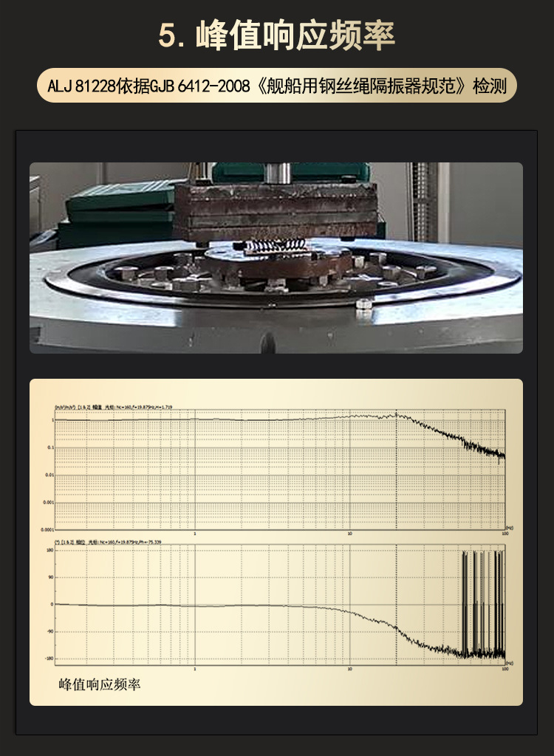This screenshot has height=756, width=554.
Task: Open the amplitude frequency response chart
Action: point(280,470)
